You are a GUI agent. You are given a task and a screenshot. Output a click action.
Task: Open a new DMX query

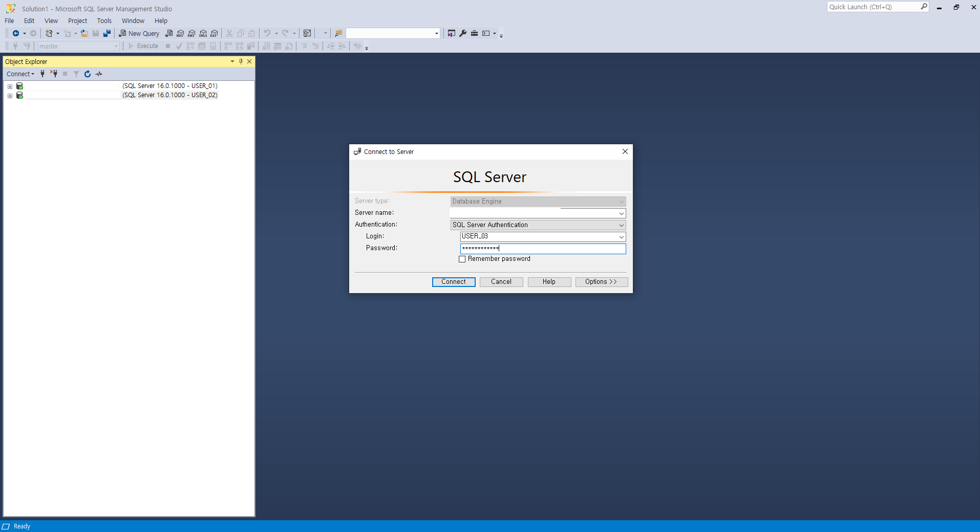191,33
